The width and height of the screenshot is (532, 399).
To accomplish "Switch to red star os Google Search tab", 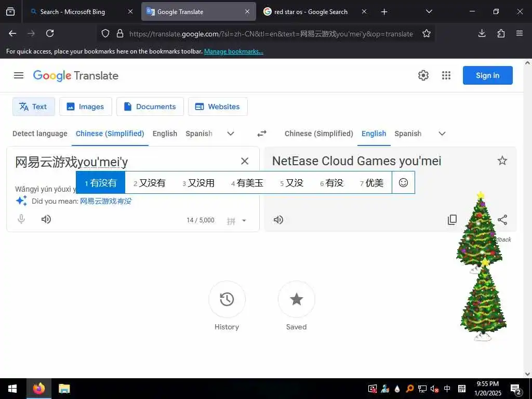I will coord(311,12).
